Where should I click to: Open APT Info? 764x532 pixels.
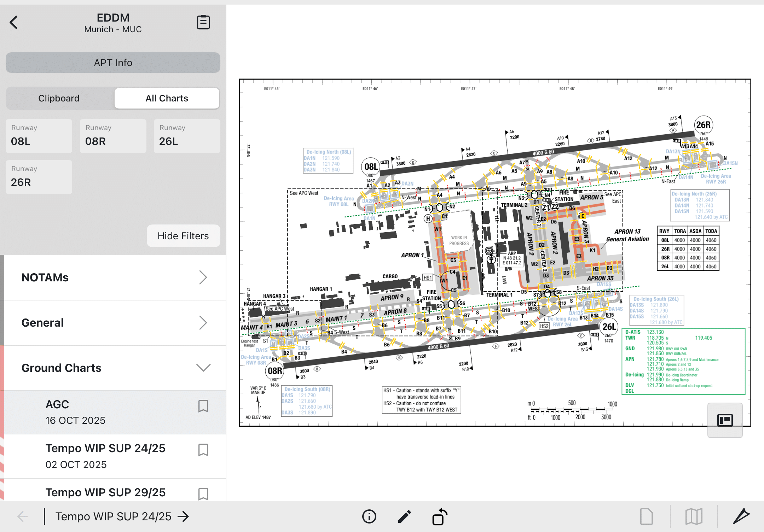click(113, 63)
